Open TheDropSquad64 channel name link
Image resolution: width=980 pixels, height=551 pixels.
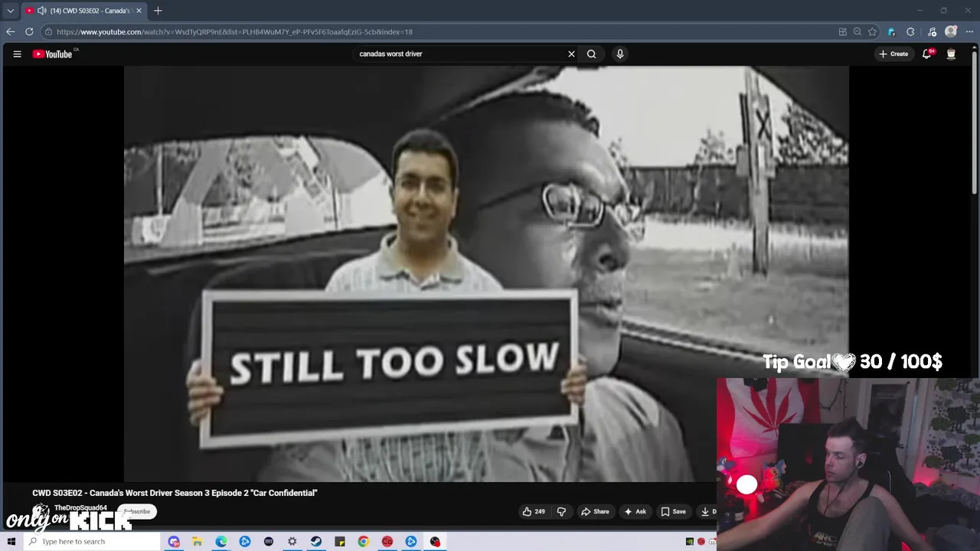point(80,507)
